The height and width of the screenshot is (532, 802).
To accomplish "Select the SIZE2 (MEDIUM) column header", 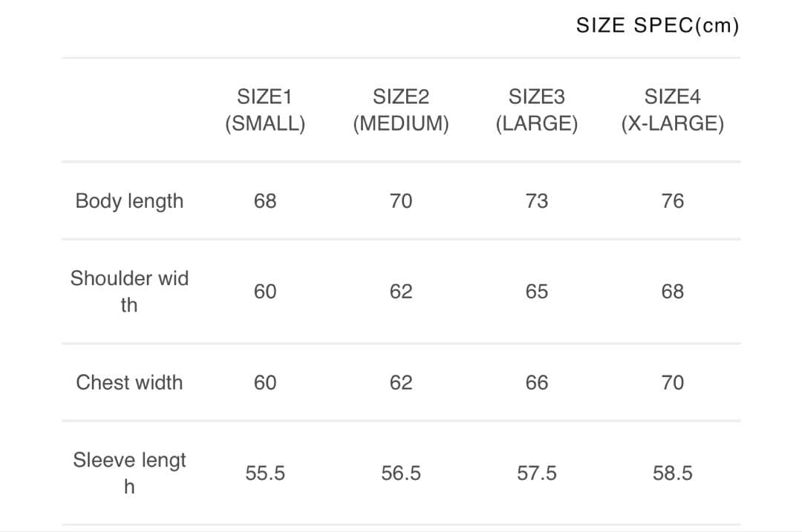I will tap(401, 110).
